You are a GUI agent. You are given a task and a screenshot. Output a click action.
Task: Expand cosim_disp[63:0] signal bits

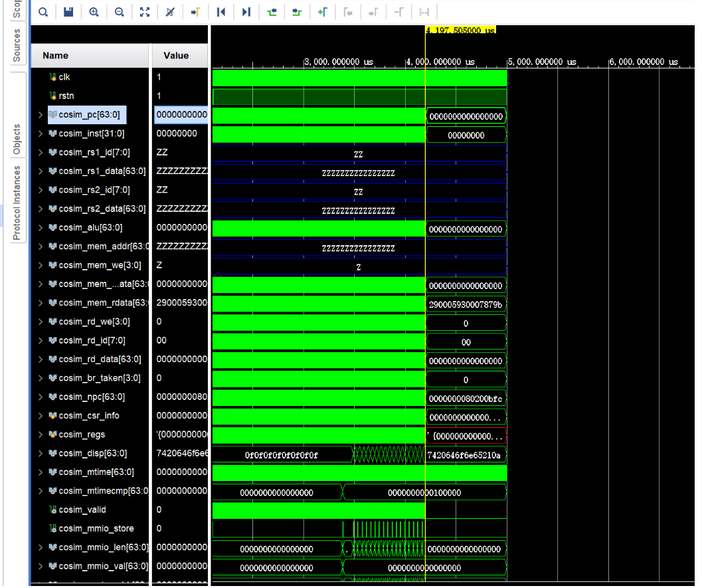pyautogui.click(x=40, y=454)
